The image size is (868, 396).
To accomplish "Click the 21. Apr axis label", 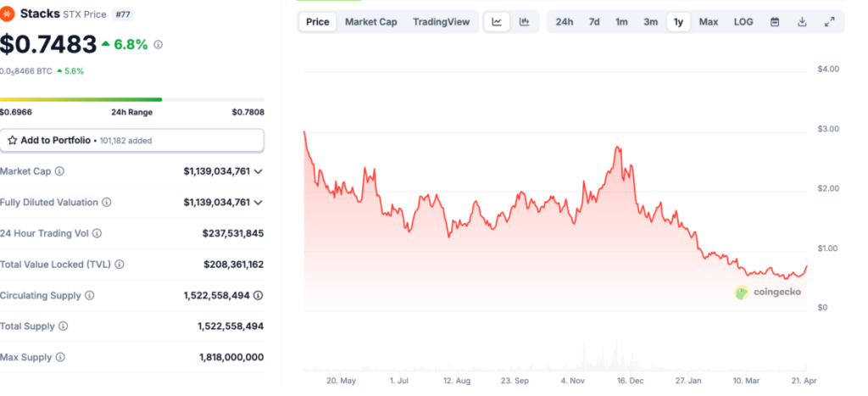I will 804,381.
